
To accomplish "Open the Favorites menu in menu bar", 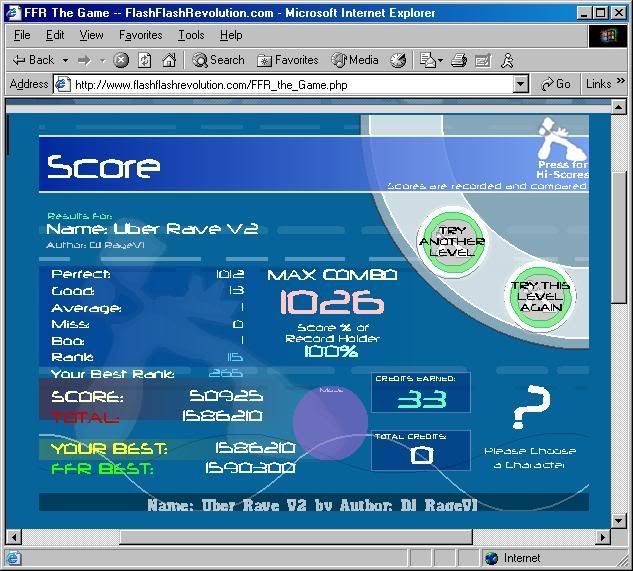I will 142,35.
